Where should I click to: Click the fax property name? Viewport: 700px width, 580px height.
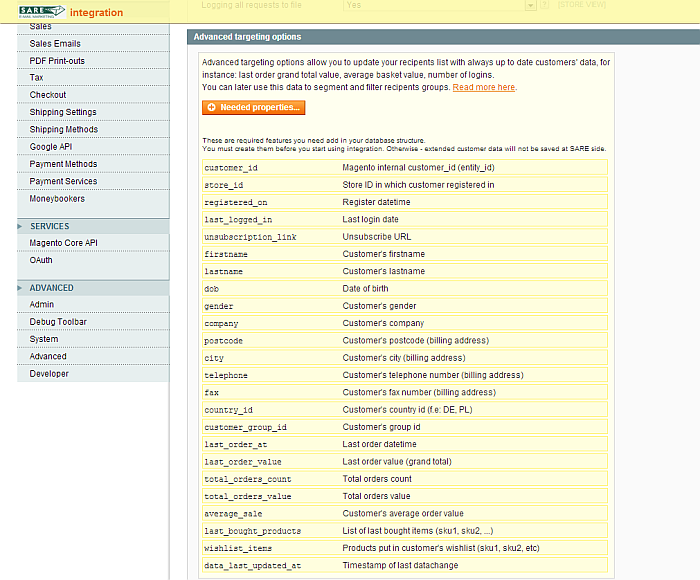pos(211,392)
